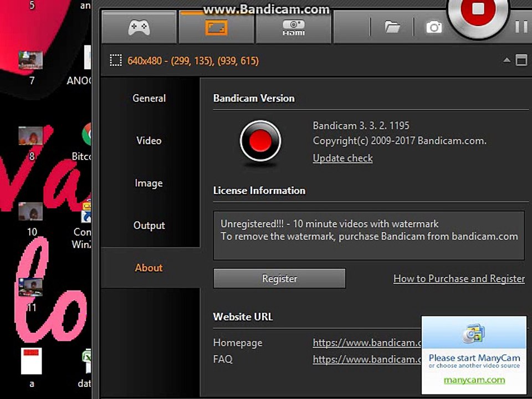Click the manycam.com link
This screenshot has height=399, width=532.
click(x=474, y=380)
